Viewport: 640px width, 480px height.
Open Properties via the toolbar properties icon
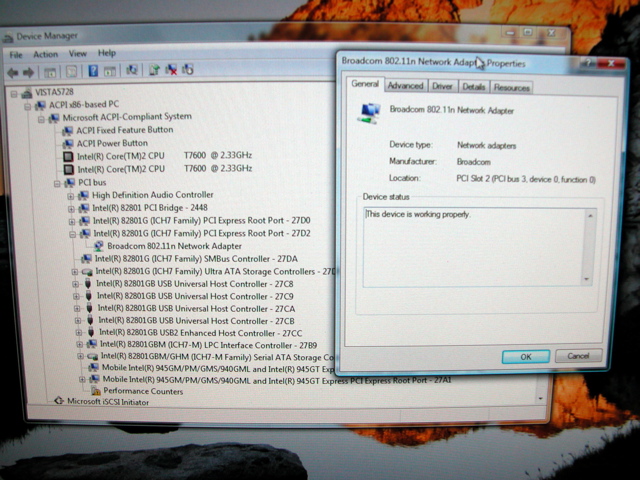click(x=71, y=72)
